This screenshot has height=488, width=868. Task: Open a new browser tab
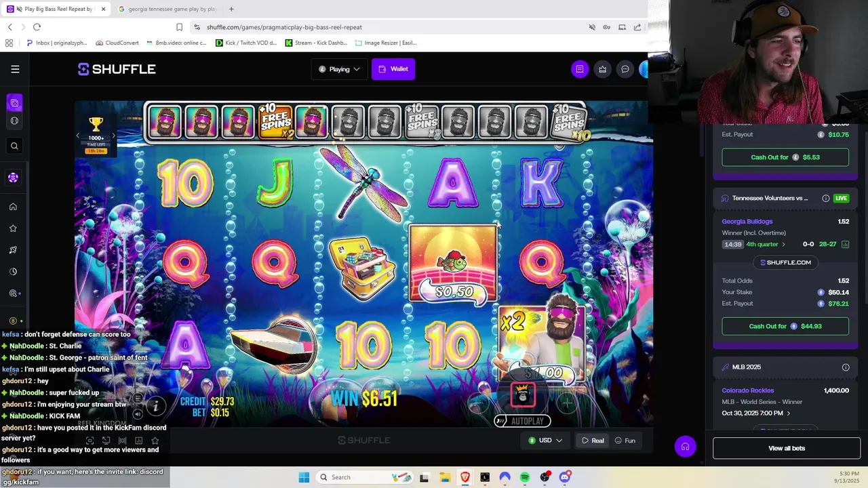click(x=231, y=9)
